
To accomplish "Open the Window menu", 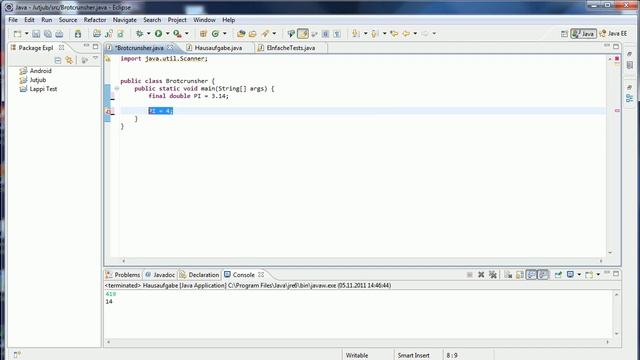I will (x=204, y=20).
